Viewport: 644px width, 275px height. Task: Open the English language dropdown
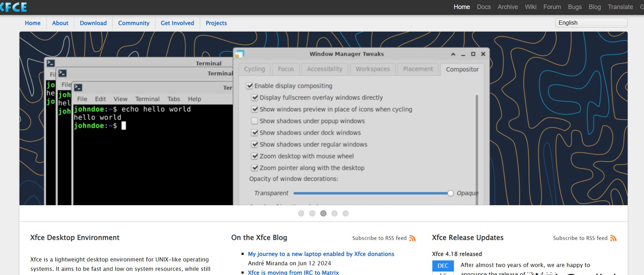click(x=591, y=23)
